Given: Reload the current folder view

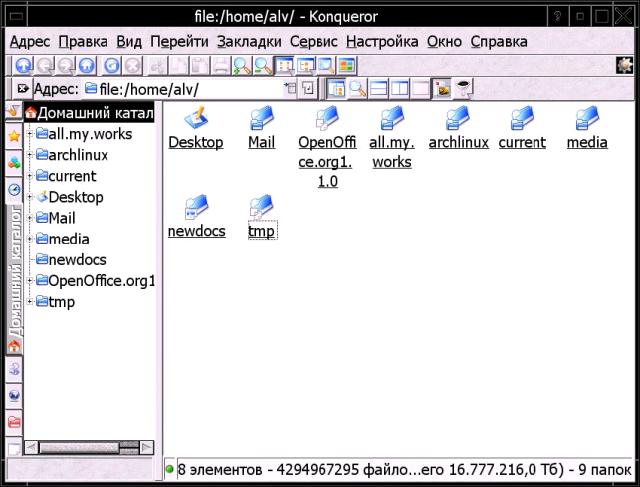Looking at the screenshot, I should tap(111, 65).
